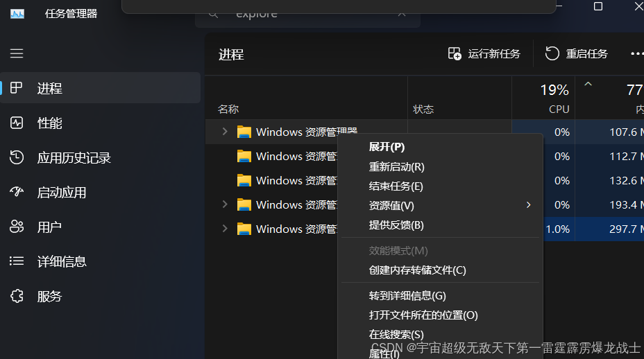Open the 用户 (Users) sidebar page
This screenshot has height=359, width=644.
point(101,227)
